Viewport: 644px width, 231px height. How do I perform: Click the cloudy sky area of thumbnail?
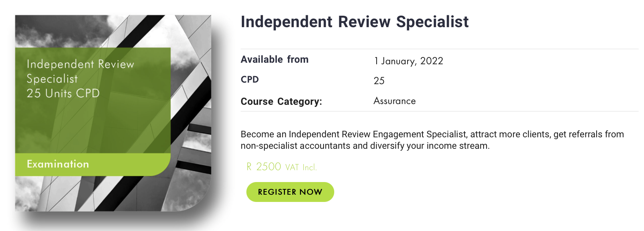(x=57, y=31)
